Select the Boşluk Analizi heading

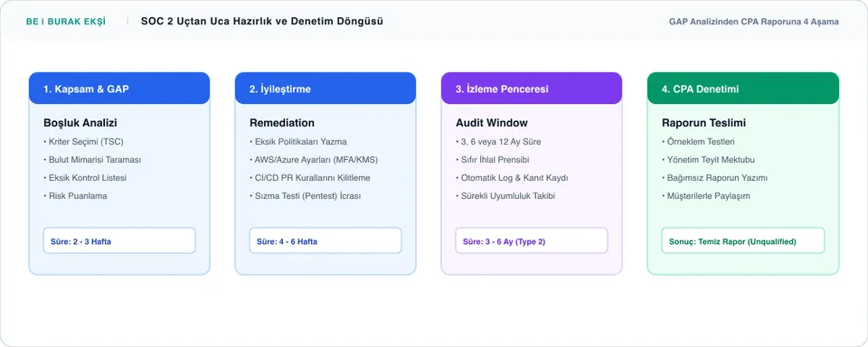(80, 123)
